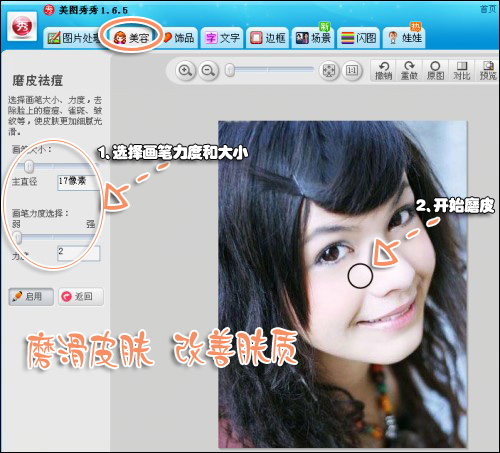Click the brush size slider handle

(29, 166)
